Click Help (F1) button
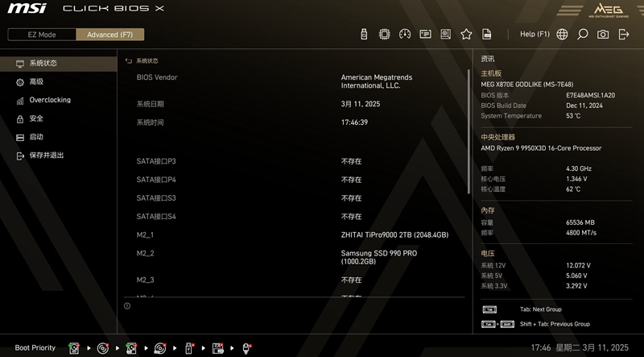644x357 pixels. click(x=535, y=35)
